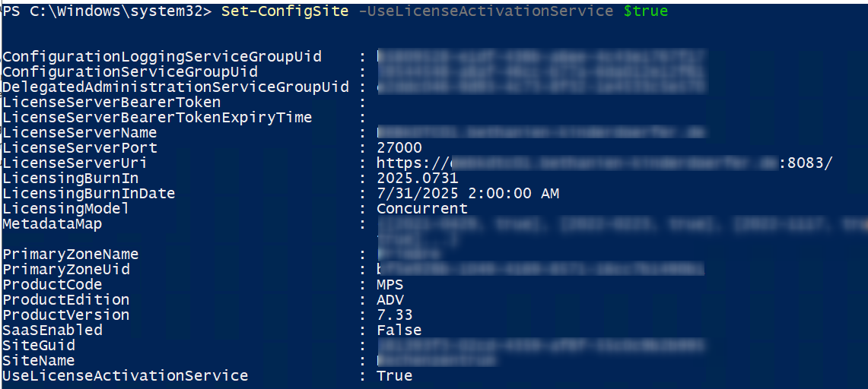Click the LicenseServerPort value 27000
The image size is (868, 389).
coord(399,148)
